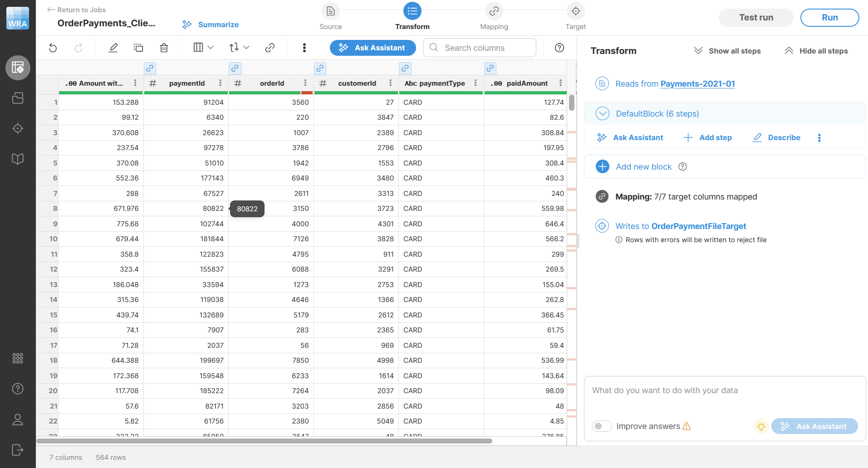Viewport: 868px width, 468px height.
Task: Open the more options kebab menu
Action: tap(304, 47)
